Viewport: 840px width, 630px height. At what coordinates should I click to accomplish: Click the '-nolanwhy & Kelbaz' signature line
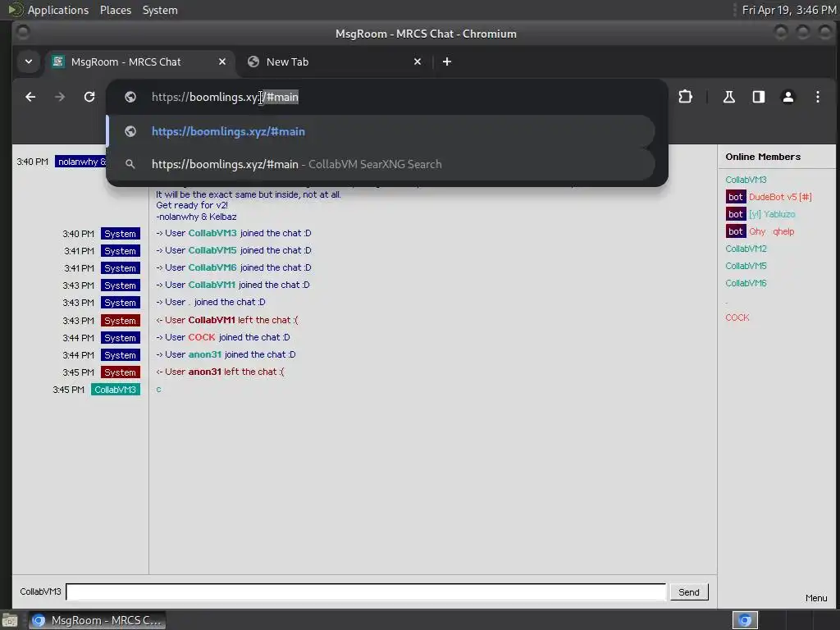click(196, 217)
